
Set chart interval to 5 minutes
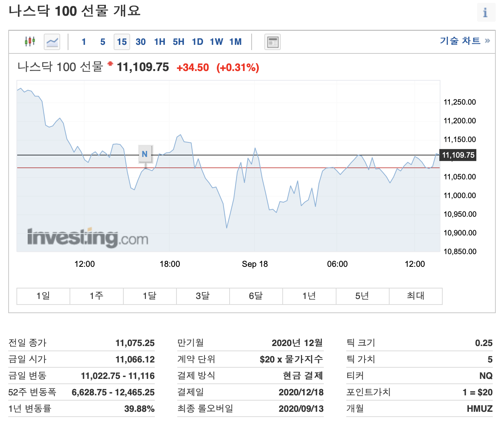click(103, 42)
